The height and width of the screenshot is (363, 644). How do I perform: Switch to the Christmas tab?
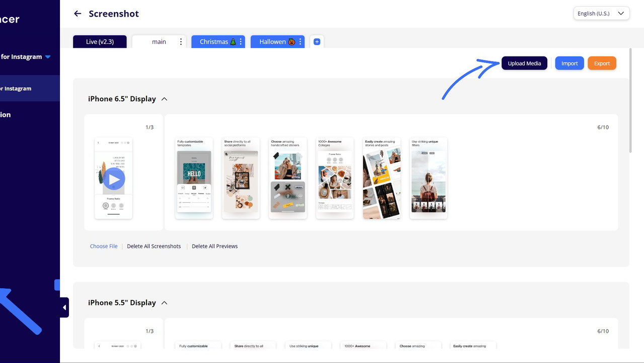[213, 42]
